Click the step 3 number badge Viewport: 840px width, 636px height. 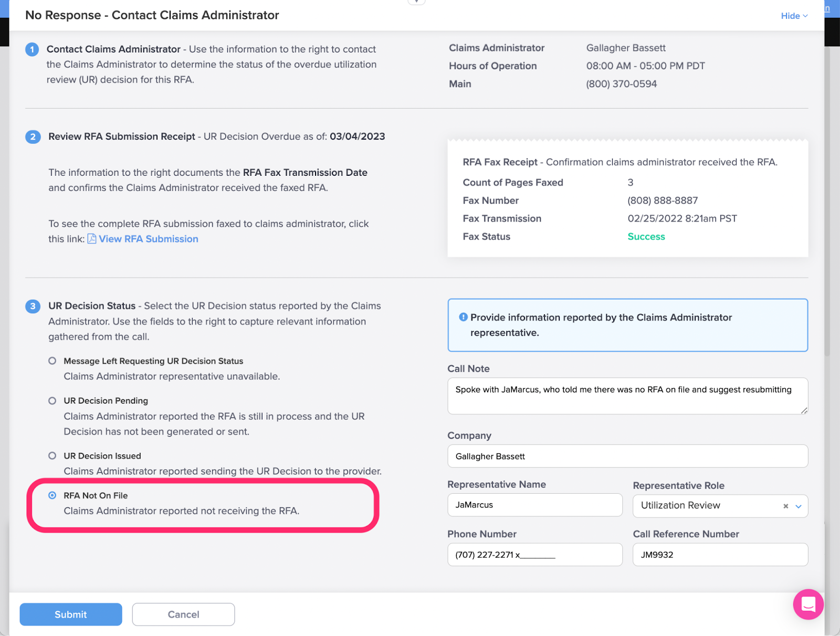click(33, 306)
